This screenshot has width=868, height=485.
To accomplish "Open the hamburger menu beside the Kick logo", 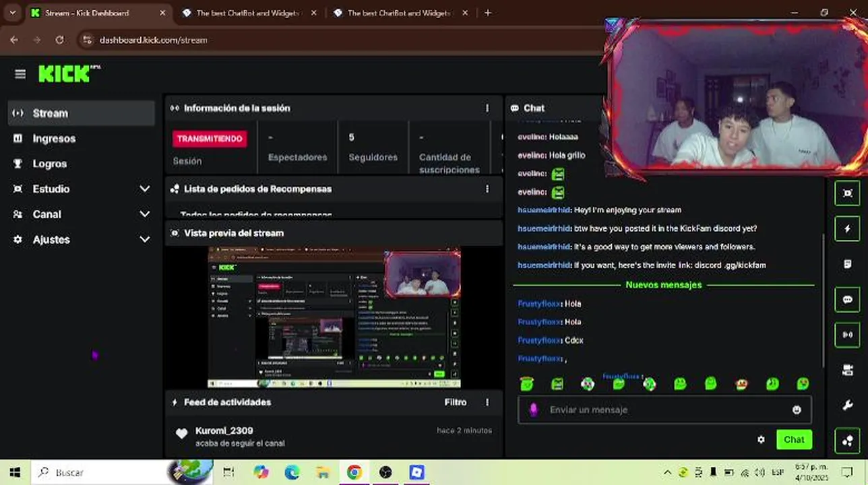I will click(x=20, y=74).
